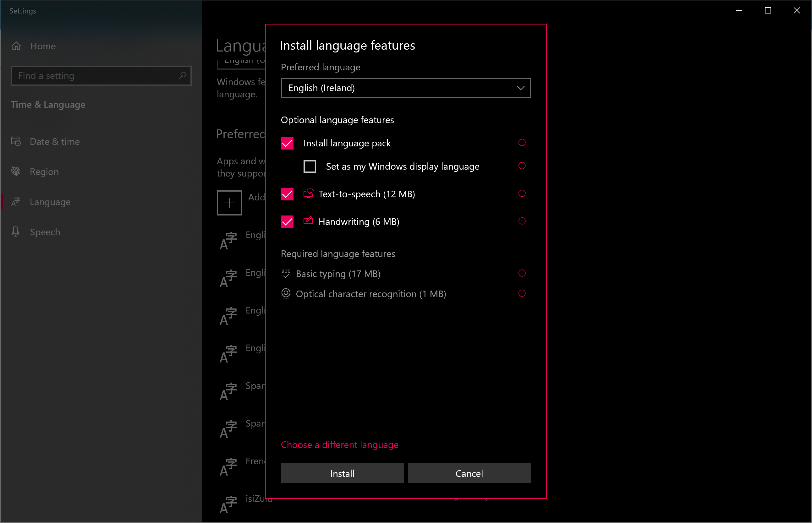Open the Preferred language dropdown
The width and height of the screenshot is (812, 523).
(x=406, y=88)
